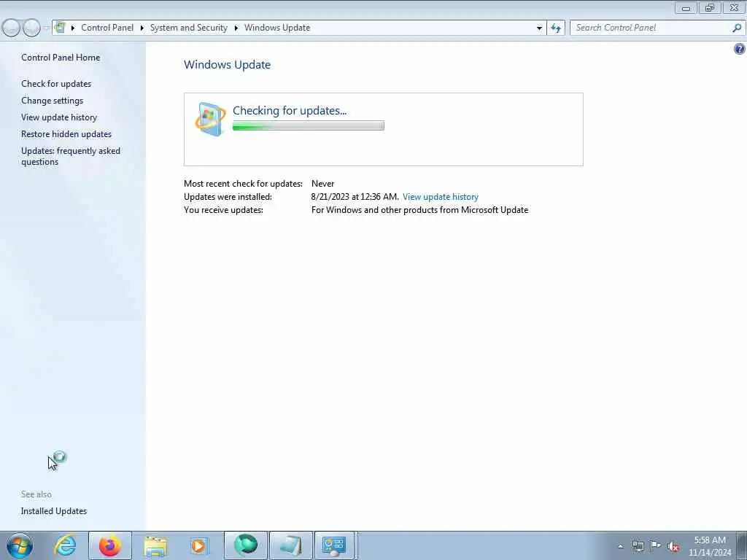The height and width of the screenshot is (560, 747).
Task: Click the Forward navigation button
Action: click(x=31, y=28)
